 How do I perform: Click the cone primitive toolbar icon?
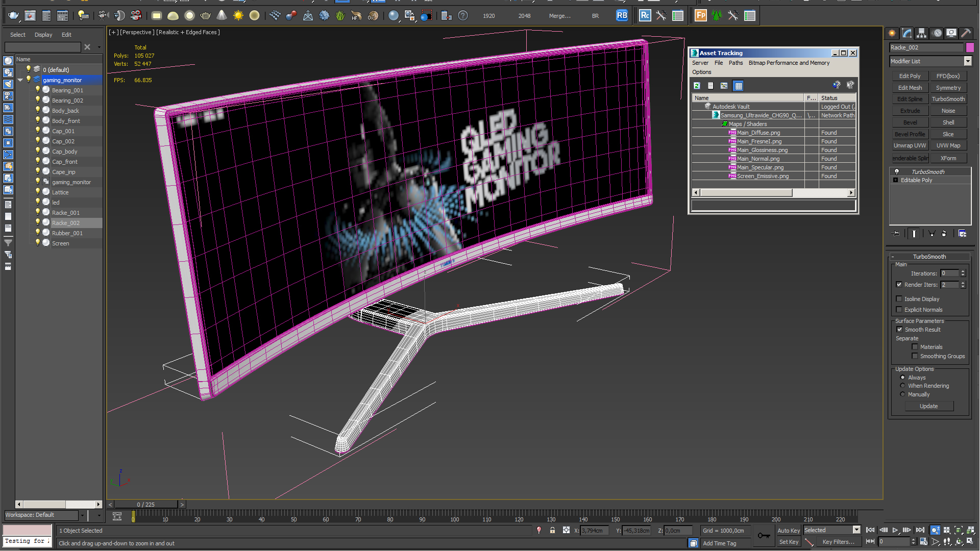click(x=222, y=16)
